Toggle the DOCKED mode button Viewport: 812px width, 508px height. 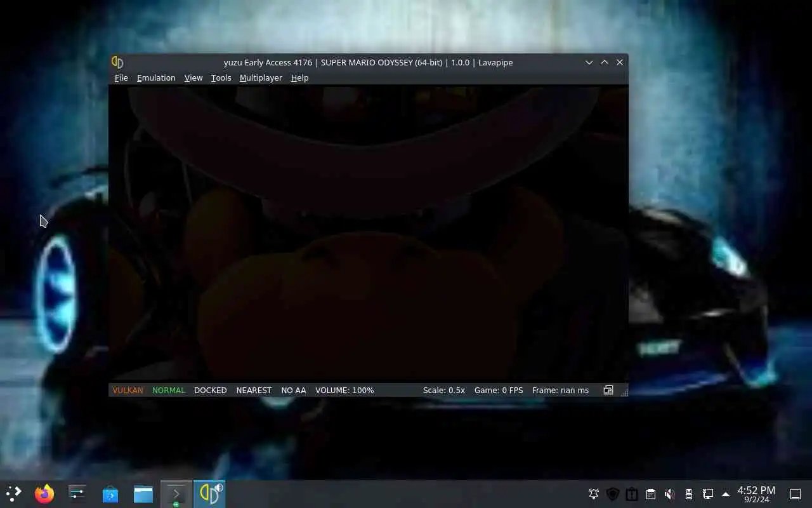210,390
